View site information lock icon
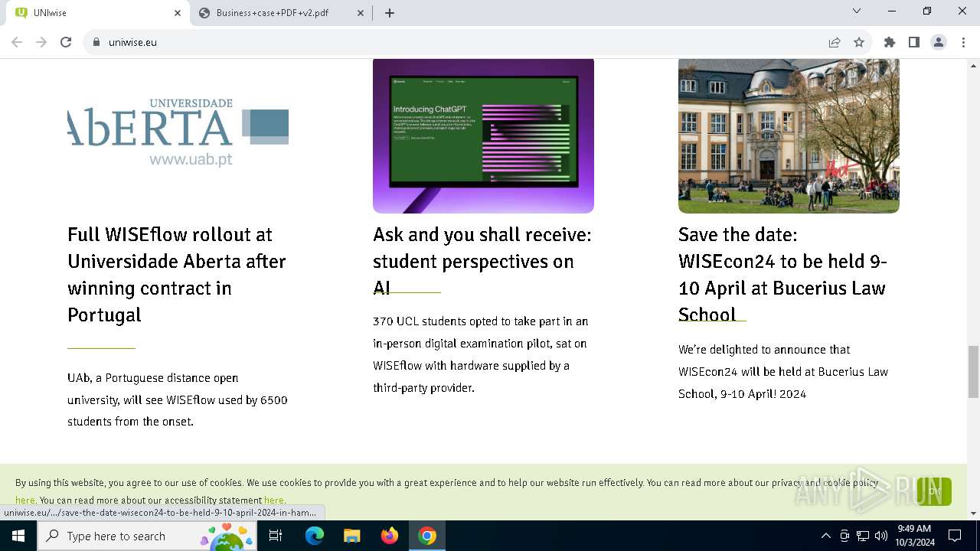 [x=96, y=42]
